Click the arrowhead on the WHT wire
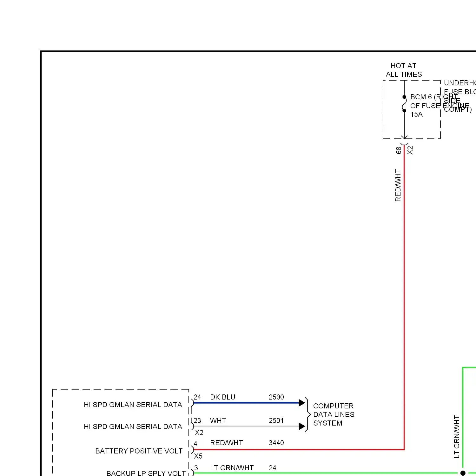Viewport: 476px width, 476px height. 302,426
